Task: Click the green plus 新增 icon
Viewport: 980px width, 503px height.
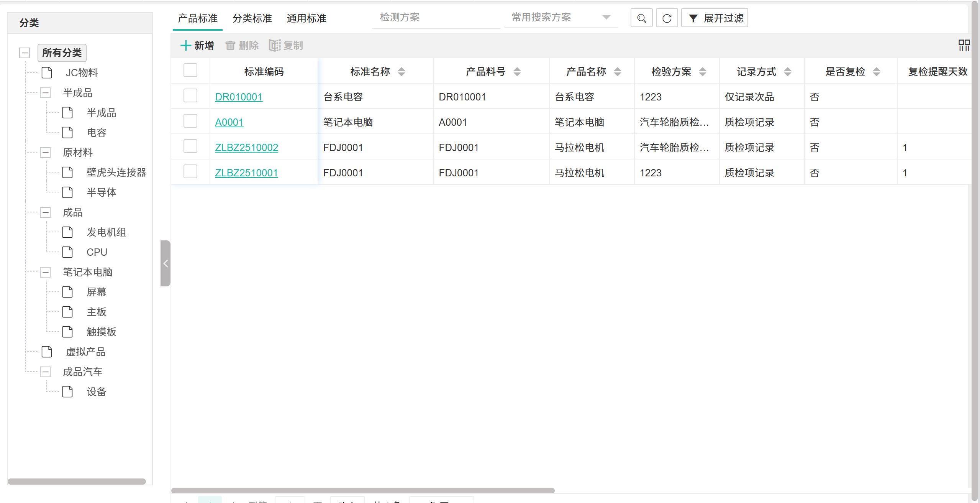Action: 186,45
